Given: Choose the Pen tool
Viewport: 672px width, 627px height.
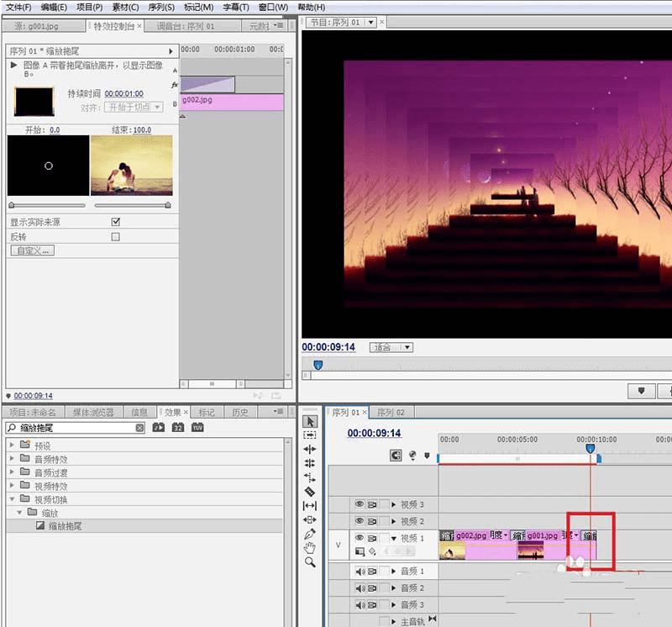Looking at the screenshot, I should pos(310,534).
